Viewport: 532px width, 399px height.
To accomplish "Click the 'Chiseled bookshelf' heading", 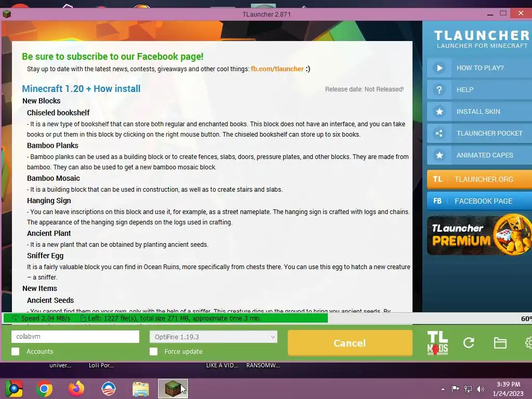I will coord(58,113).
